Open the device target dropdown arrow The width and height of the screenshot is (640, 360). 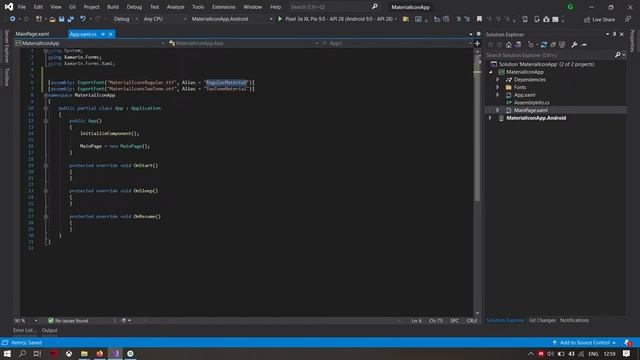pyautogui.click(x=396, y=19)
